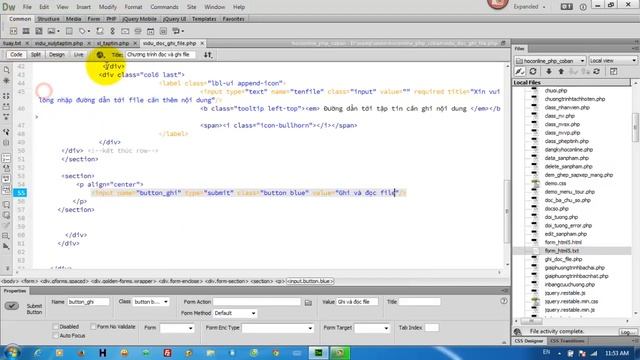Switch to the vidu_doc_ghi_file.php document tab
640x360 pixels.
pos(169,43)
